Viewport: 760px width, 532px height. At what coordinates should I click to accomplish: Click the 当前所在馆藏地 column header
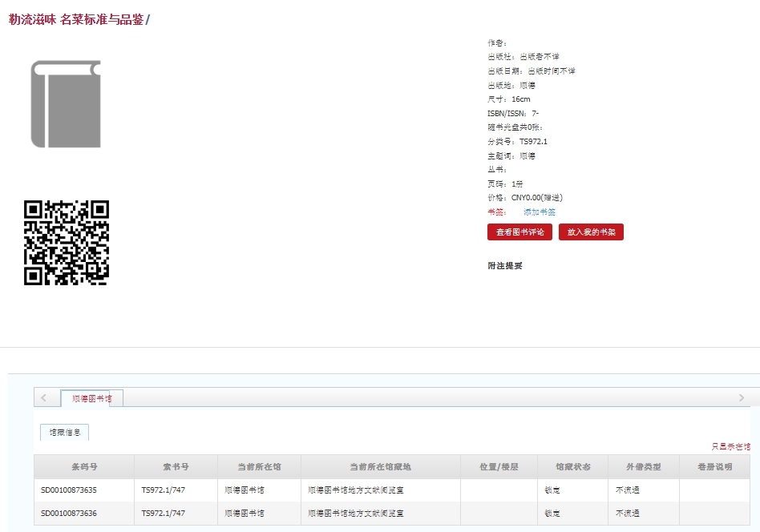[380, 467]
